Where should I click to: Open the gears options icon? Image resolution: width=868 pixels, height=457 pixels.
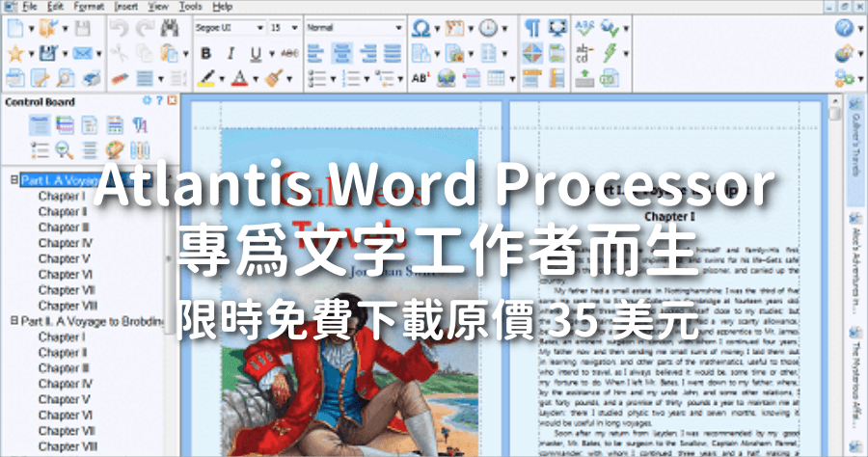coord(844,78)
